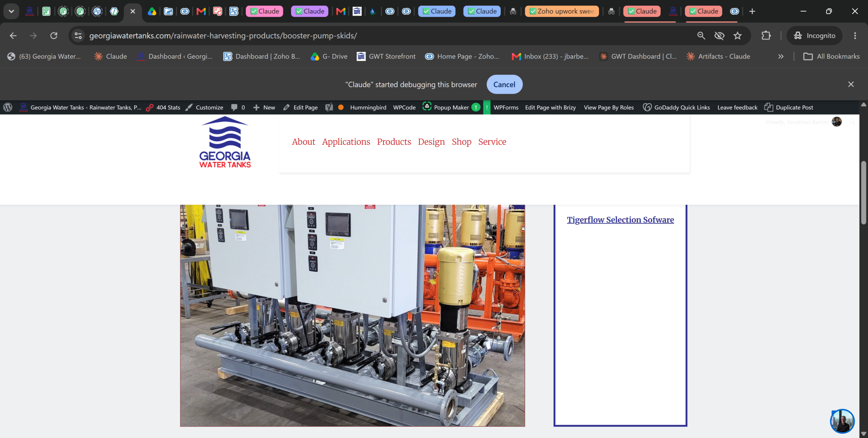The height and width of the screenshot is (438, 868).
Task: Expand the tab search dropdown arrow
Action: [11, 11]
